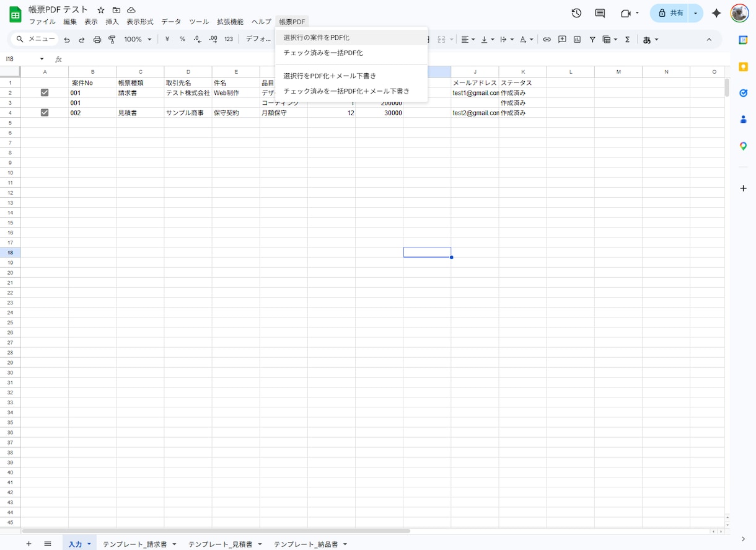Open filter views dropdown
This screenshot has height=550, width=756.
610,39
